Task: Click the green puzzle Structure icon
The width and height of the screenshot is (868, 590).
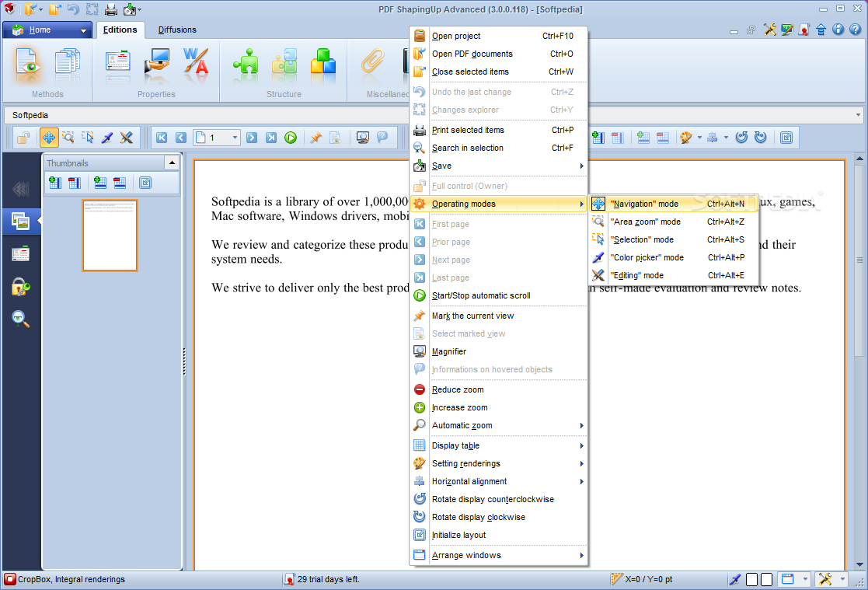Action: 246,62
